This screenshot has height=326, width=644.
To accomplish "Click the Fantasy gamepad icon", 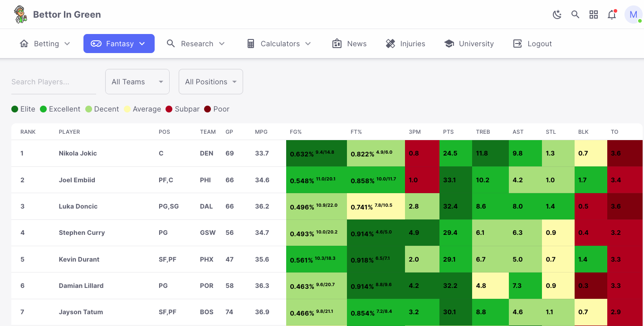I will pyautogui.click(x=96, y=44).
